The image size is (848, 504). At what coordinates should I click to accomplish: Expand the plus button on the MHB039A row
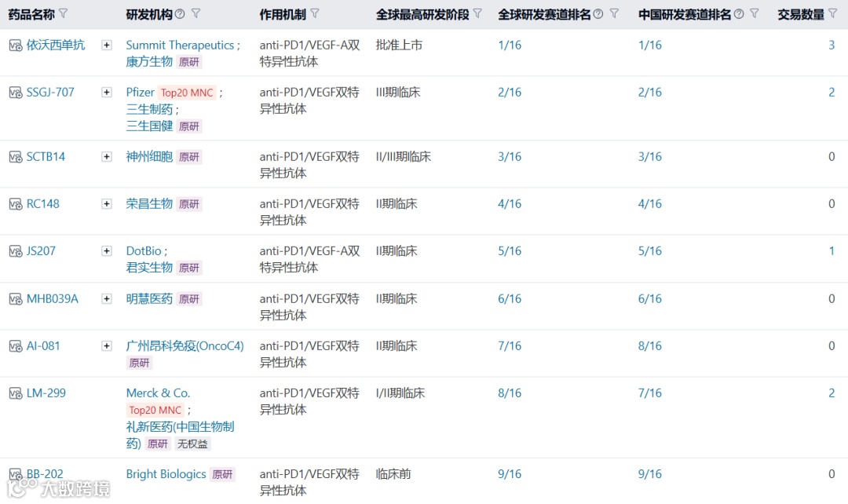pyautogui.click(x=106, y=298)
